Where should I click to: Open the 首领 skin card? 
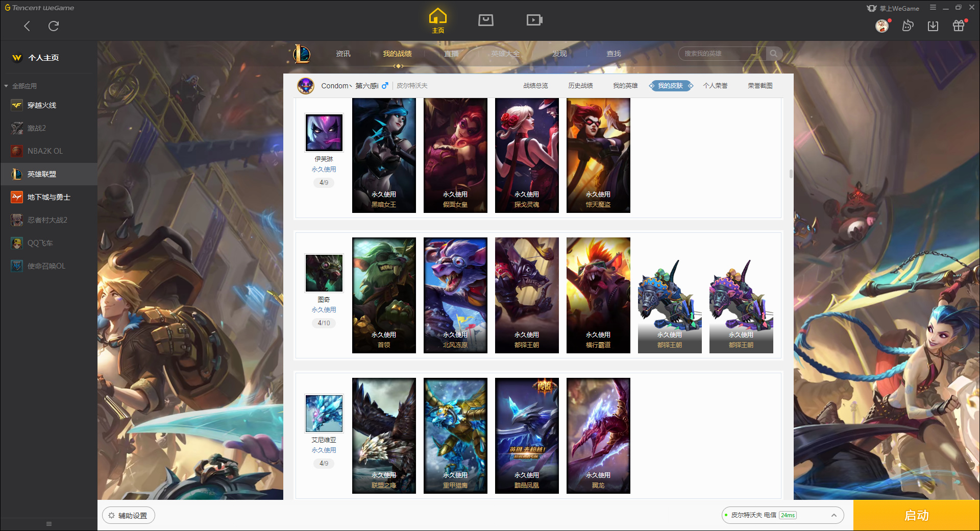(x=384, y=295)
